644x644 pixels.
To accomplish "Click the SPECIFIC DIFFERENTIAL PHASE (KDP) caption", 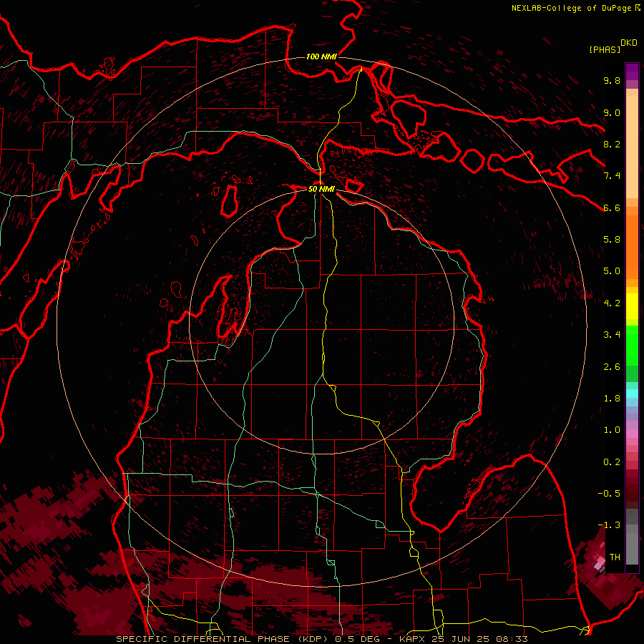I will click(224, 639).
